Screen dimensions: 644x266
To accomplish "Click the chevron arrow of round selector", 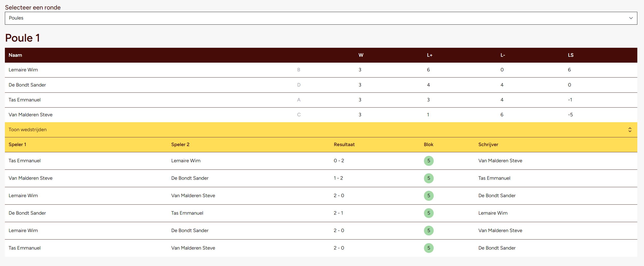I will (x=631, y=18).
